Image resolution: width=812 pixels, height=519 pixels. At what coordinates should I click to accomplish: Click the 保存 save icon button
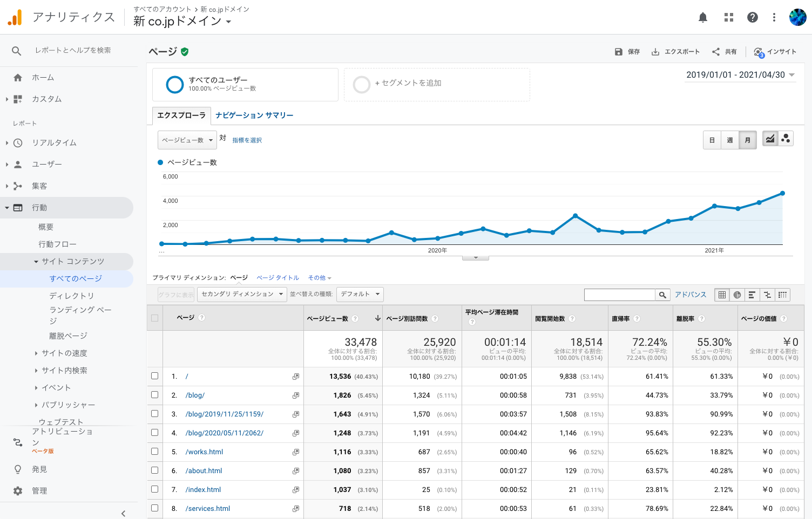(627, 52)
